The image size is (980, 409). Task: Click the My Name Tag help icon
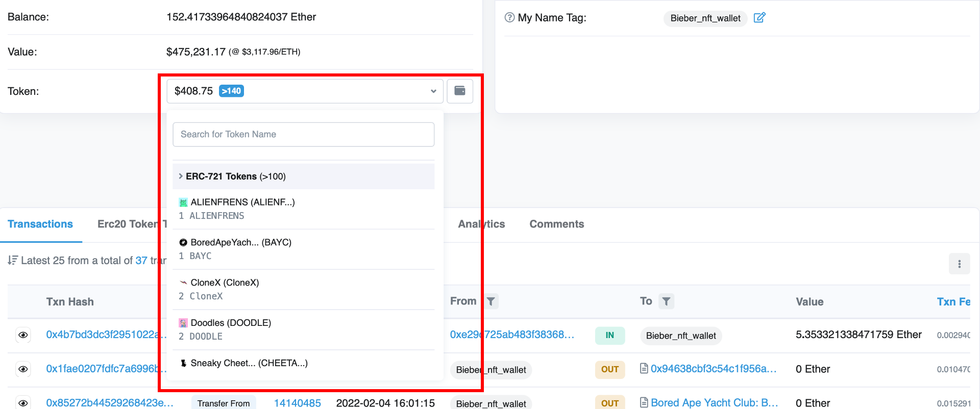pyautogui.click(x=509, y=17)
